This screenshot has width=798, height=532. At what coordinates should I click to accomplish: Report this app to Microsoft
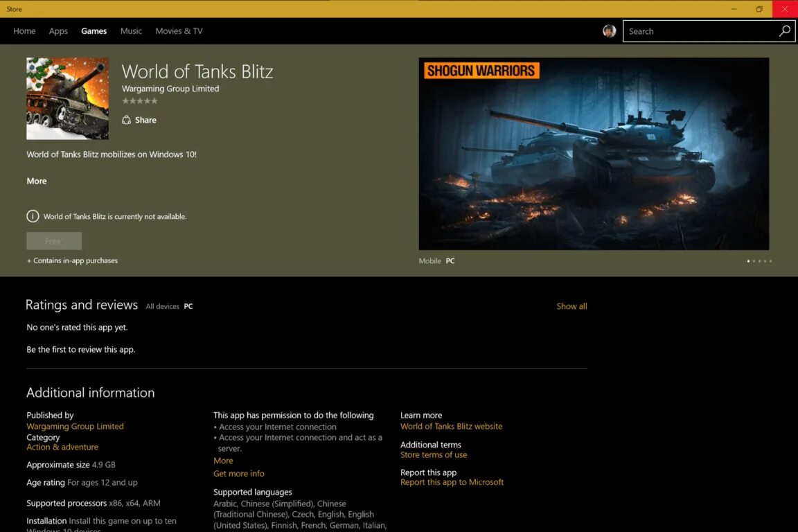tap(452, 481)
